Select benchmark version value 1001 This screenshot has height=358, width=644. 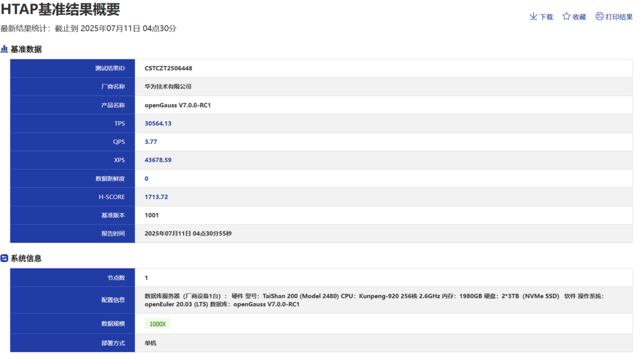[x=152, y=215]
